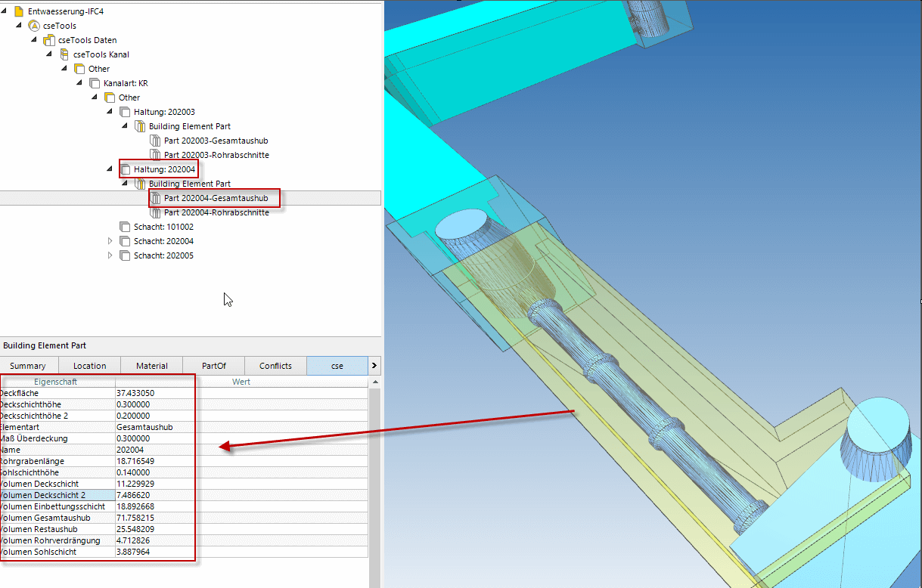The image size is (922, 588).
Task: Click the Volumen Deckschicht 2 property row
Action: click(x=57, y=495)
